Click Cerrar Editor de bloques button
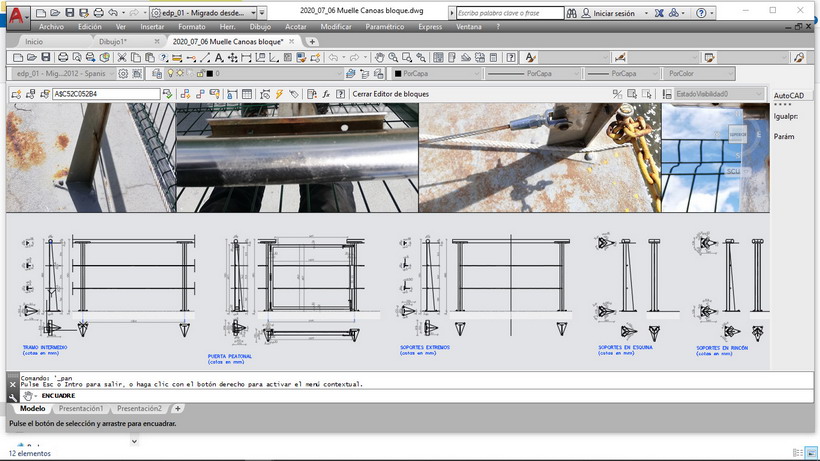 [x=391, y=94]
